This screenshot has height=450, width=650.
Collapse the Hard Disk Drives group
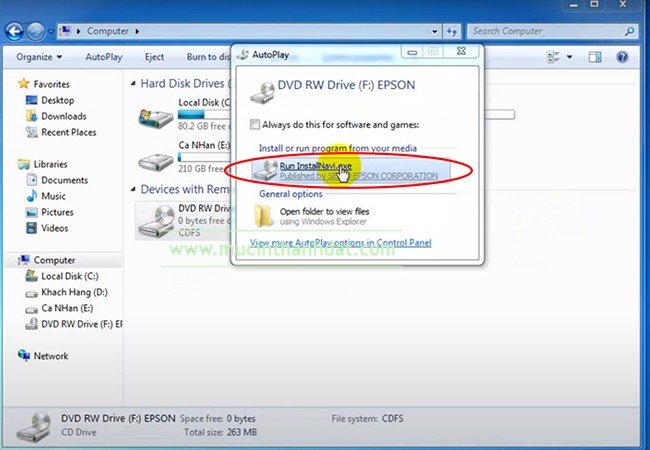(133, 84)
